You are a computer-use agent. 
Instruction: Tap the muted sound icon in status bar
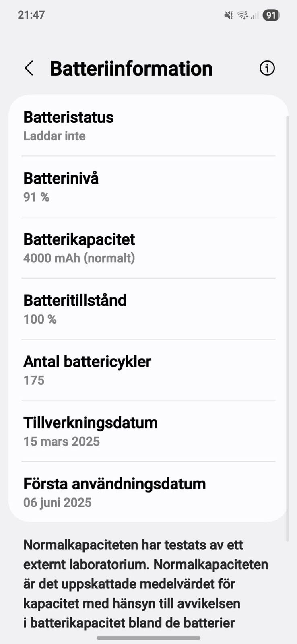coord(228,15)
